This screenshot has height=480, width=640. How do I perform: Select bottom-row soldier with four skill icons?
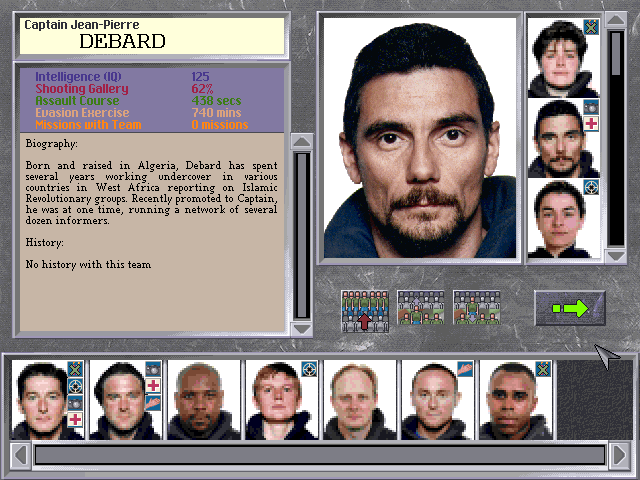(48, 400)
